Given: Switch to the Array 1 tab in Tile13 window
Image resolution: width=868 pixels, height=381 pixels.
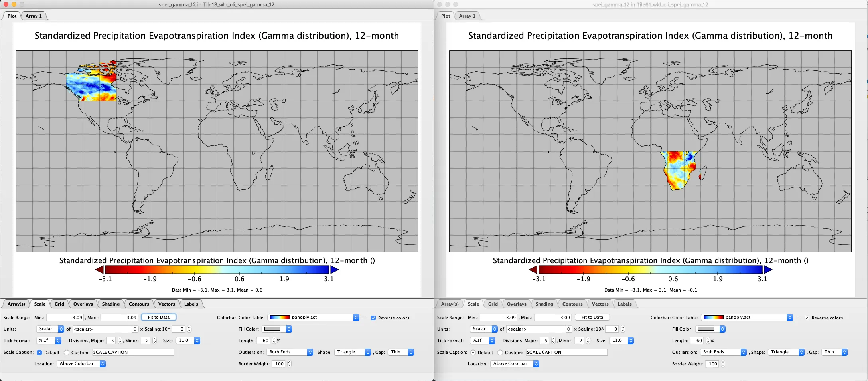Looking at the screenshot, I should pyautogui.click(x=34, y=16).
